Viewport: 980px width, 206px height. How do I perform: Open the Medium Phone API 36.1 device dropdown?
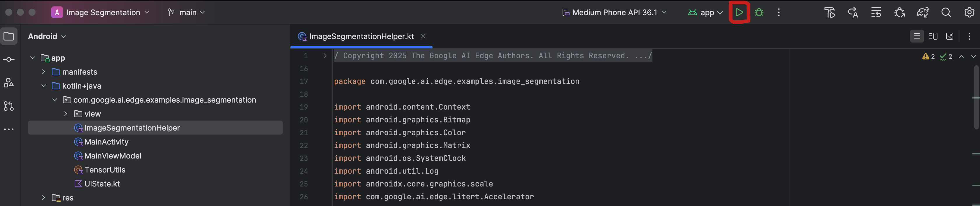[x=614, y=13]
